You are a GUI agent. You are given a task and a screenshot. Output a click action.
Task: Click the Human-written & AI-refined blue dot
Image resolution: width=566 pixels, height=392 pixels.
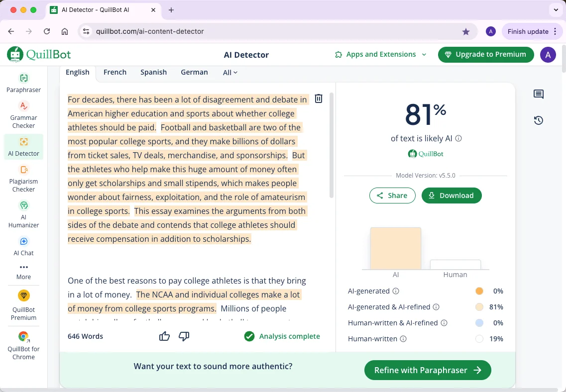(479, 323)
